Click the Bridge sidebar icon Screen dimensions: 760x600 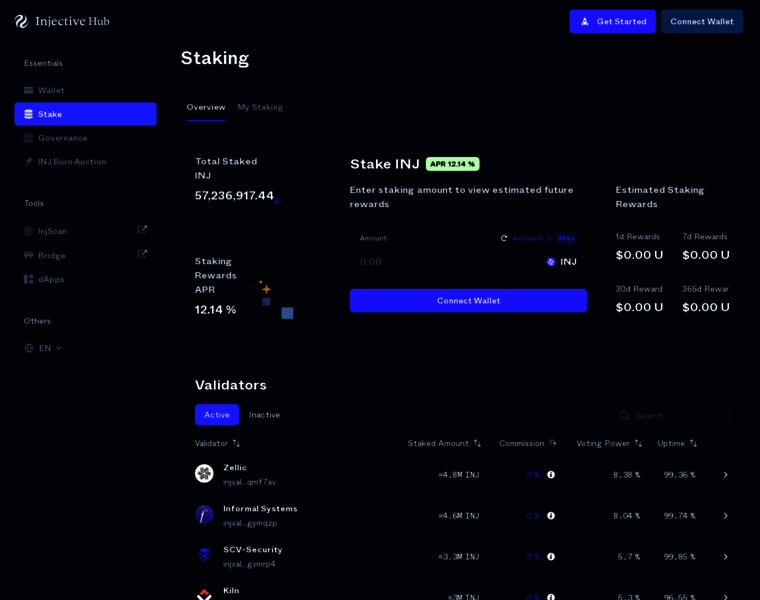click(29, 255)
